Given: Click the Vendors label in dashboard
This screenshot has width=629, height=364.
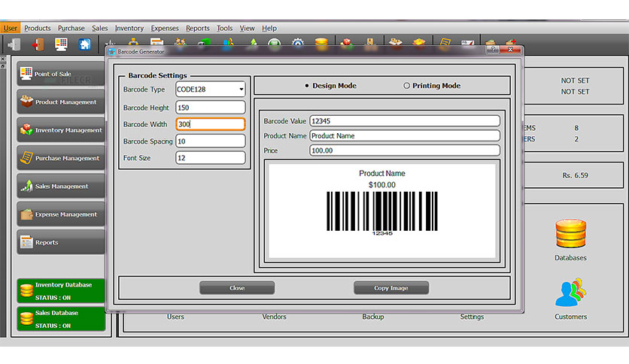Looking at the screenshot, I should coord(275,317).
